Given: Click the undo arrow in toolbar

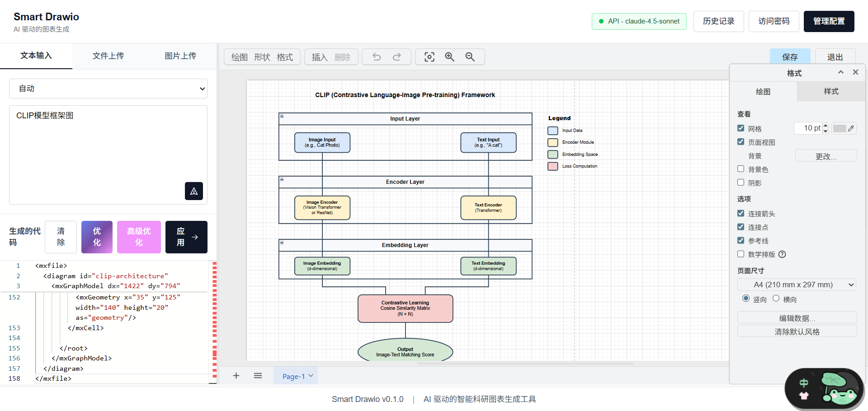Looking at the screenshot, I should (x=377, y=57).
